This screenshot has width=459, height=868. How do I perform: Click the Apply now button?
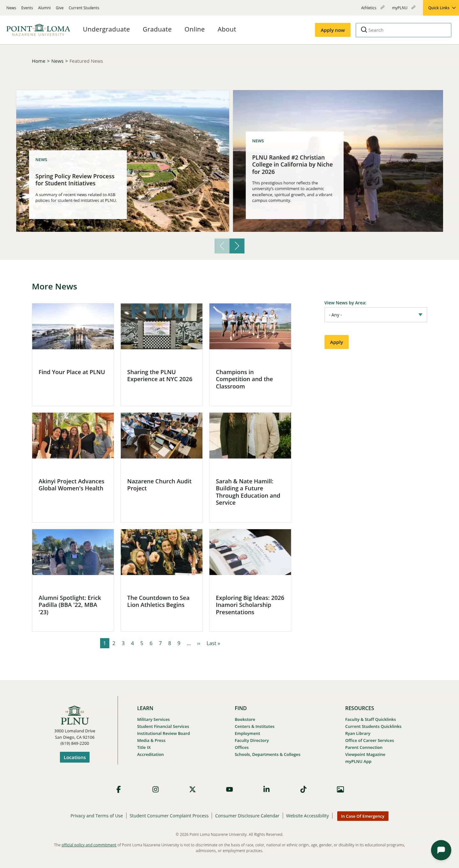pos(332,30)
